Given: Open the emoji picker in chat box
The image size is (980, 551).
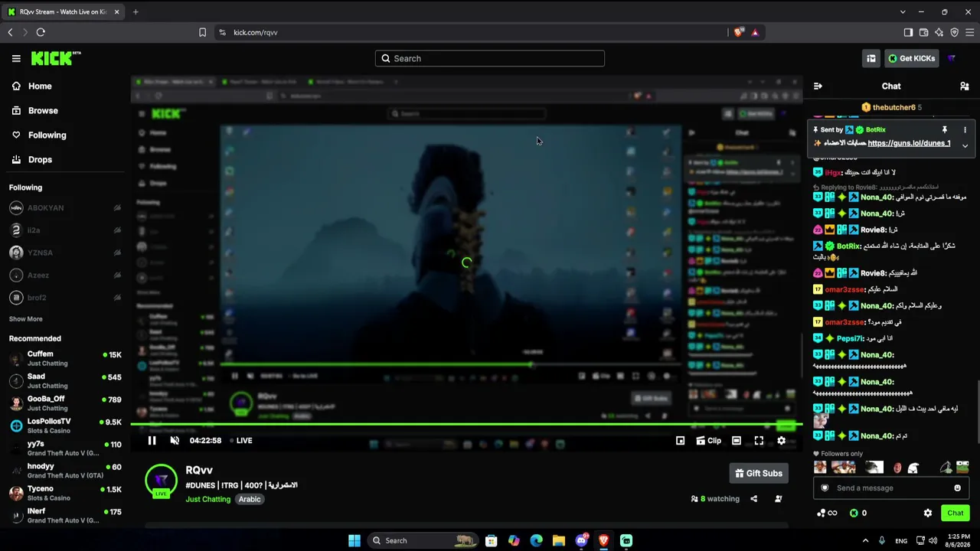Looking at the screenshot, I should click(957, 488).
